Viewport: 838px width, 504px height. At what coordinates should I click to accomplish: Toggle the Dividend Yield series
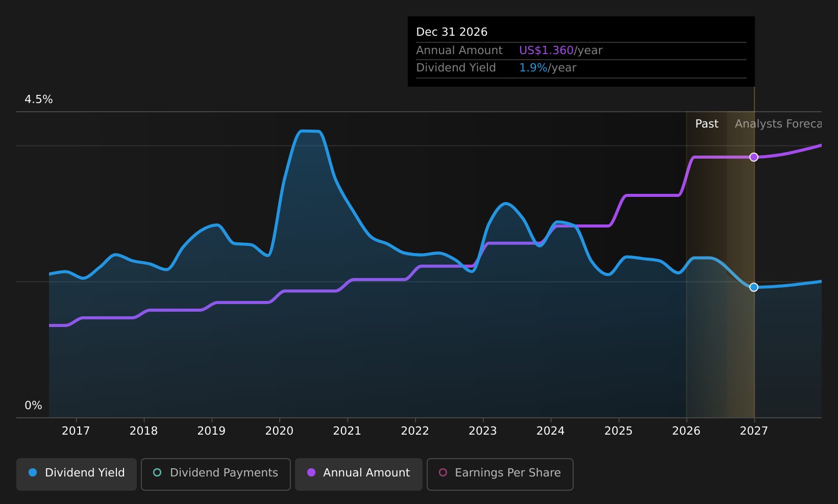[x=77, y=474]
